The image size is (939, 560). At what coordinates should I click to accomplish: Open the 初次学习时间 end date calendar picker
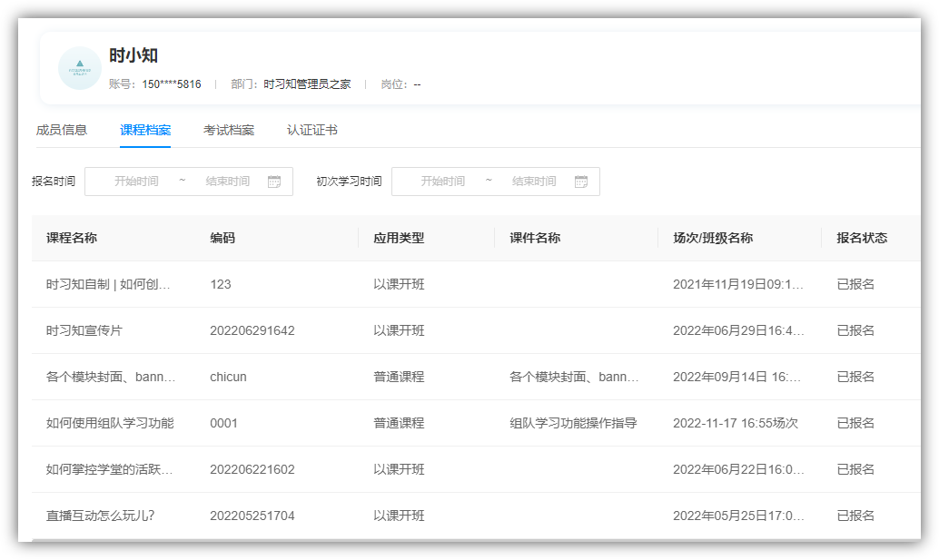(x=582, y=181)
